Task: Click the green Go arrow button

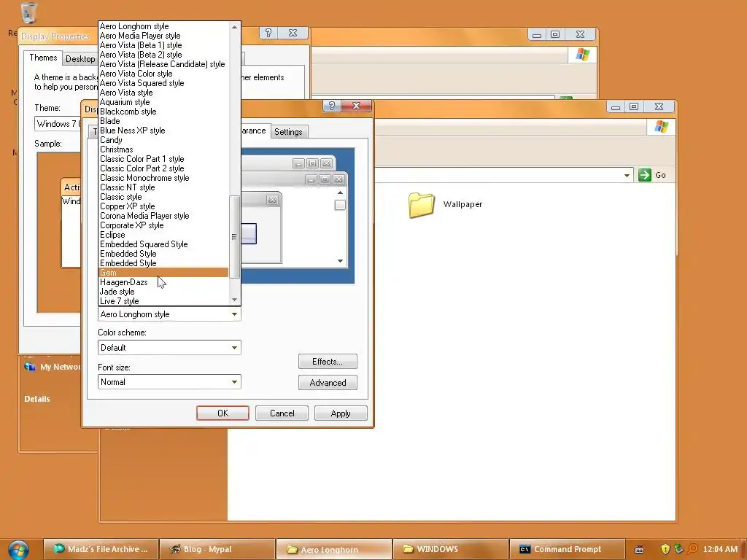Action: (645, 175)
